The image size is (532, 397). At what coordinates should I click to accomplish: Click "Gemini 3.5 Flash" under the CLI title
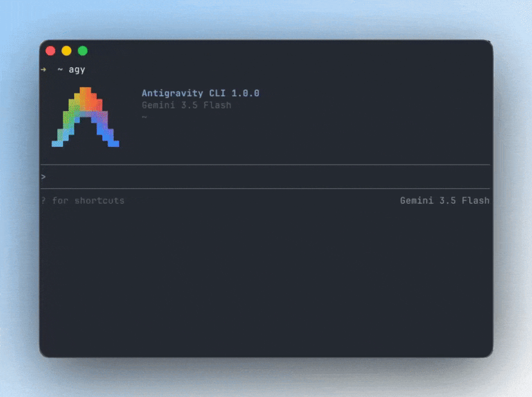coord(186,105)
